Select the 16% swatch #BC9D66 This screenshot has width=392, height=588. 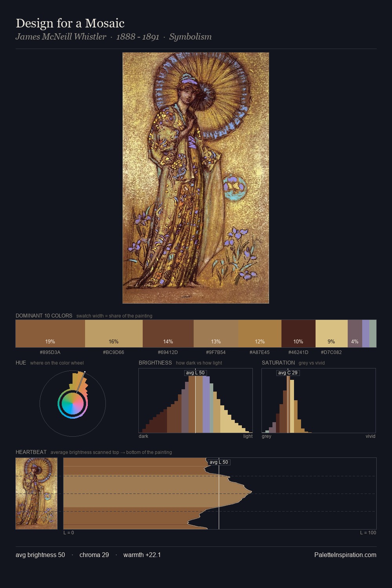(114, 334)
